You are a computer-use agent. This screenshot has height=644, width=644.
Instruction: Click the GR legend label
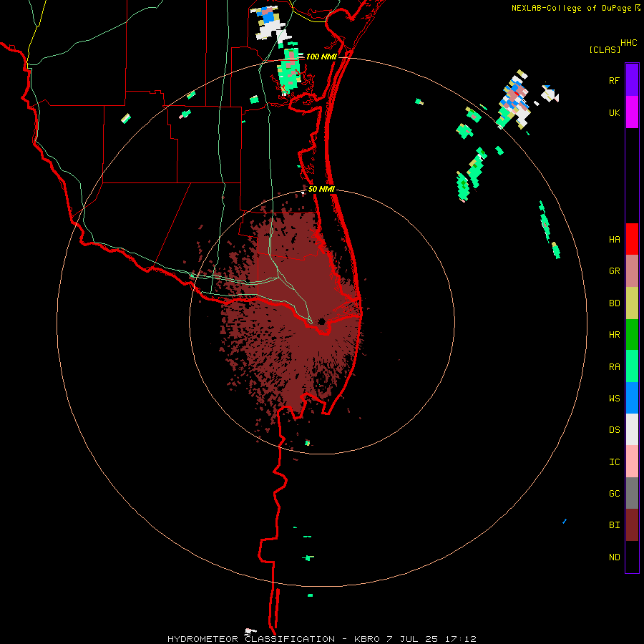pyautogui.click(x=614, y=271)
